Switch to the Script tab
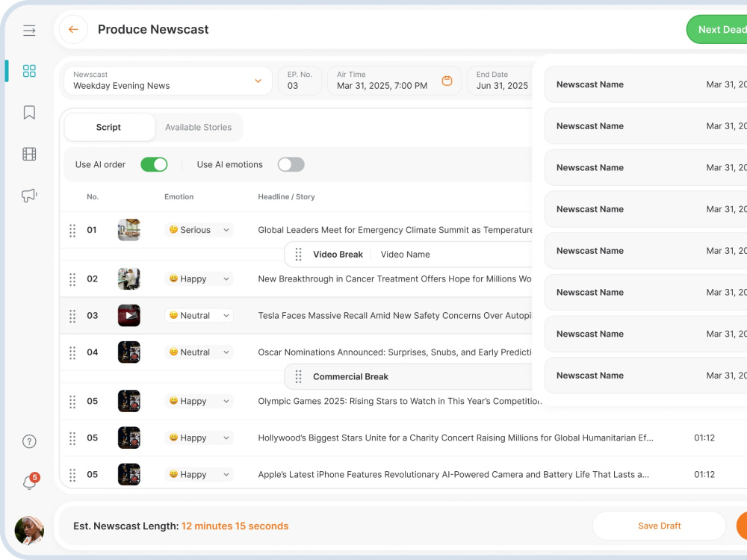 click(x=109, y=127)
